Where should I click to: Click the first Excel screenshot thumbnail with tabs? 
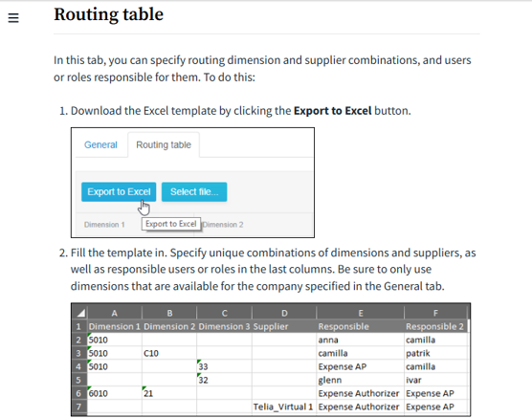pyautogui.click(x=192, y=183)
